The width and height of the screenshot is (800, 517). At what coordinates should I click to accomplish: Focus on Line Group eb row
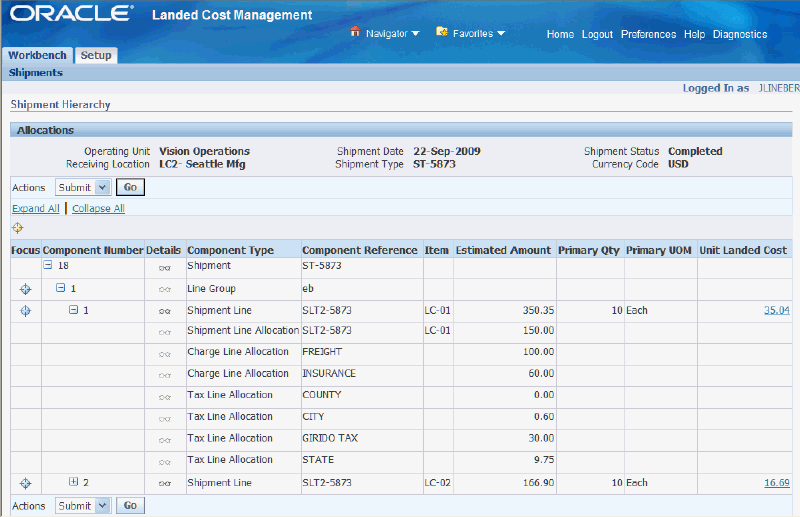click(25, 289)
